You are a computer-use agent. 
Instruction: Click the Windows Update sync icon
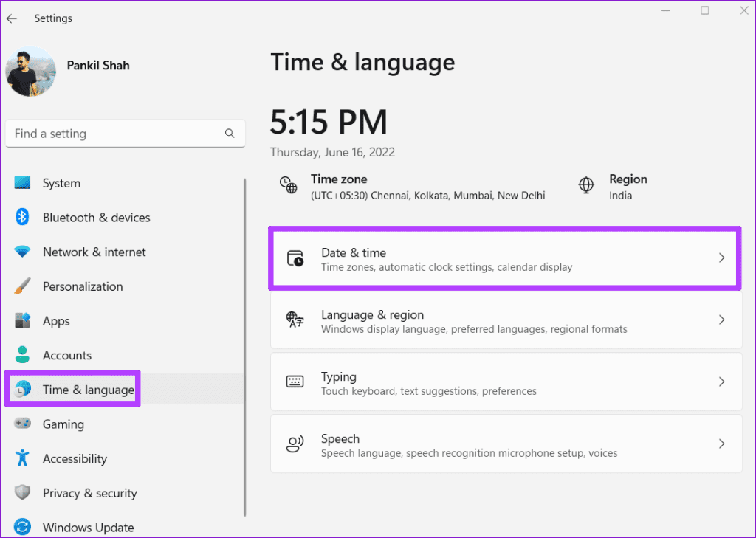22,528
